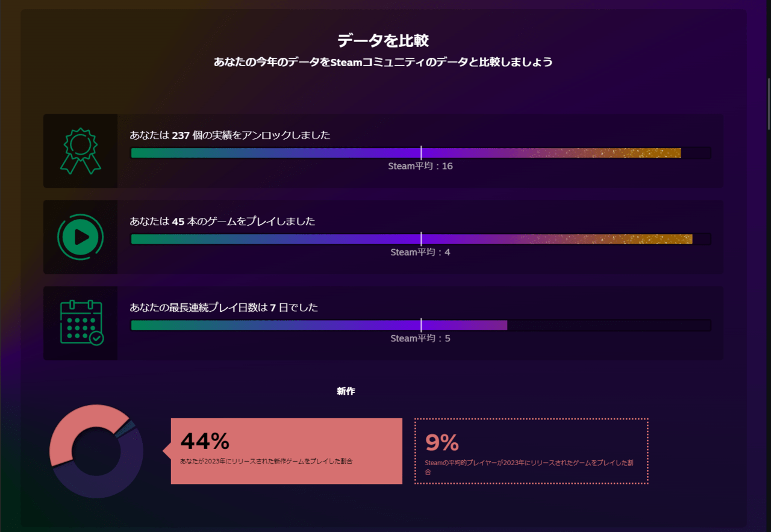The height and width of the screenshot is (532, 771).
Task: Click the achievements ribbon badge icon
Action: 80,151
